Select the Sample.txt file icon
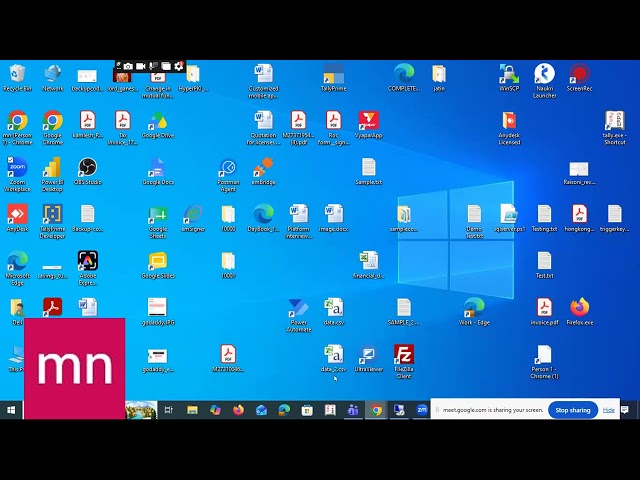 point(369,171)
